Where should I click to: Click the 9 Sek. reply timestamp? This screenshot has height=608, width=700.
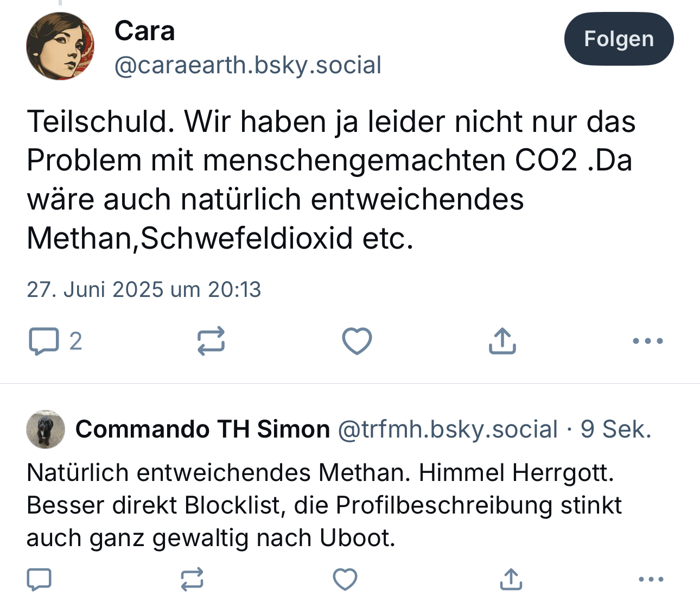point(616,429)
